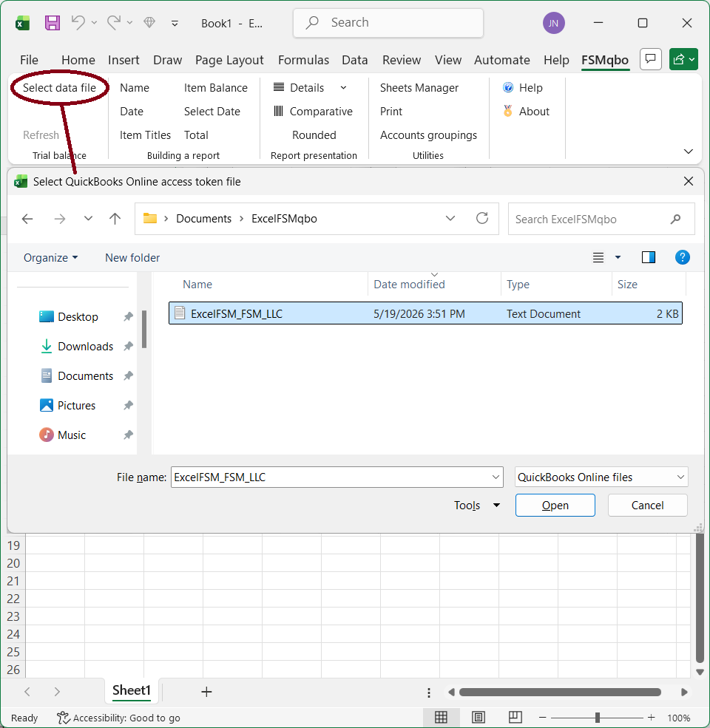Click the Refresh folder icon
The width and height of the screenshot is (710, 728).
[x=482, y=218]
